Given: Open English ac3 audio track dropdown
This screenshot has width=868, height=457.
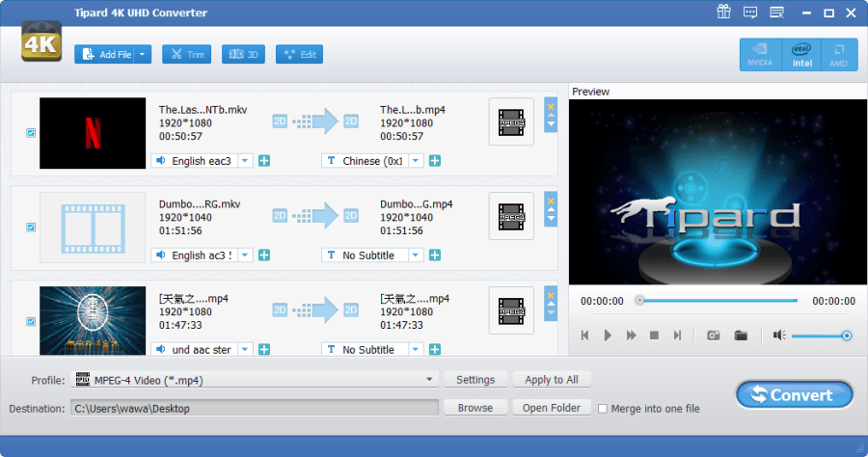Looking at the screenshot, I should [x=245, y=255].
